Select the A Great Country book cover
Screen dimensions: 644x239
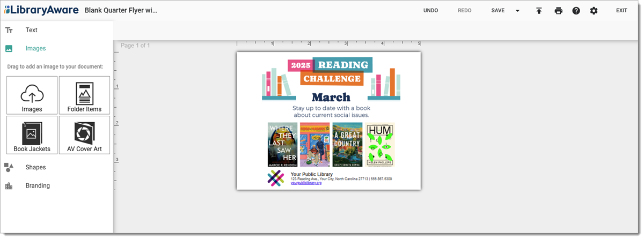click(347, 145)
